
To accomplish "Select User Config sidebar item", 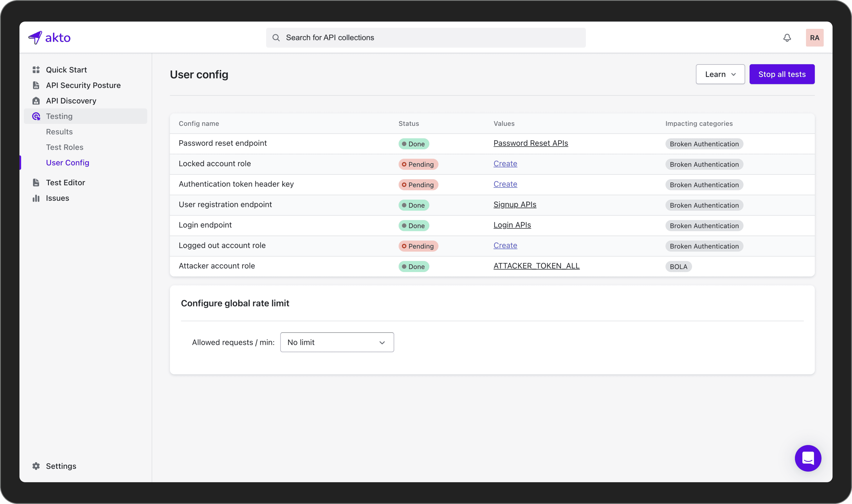I will [x=68, y=162].
